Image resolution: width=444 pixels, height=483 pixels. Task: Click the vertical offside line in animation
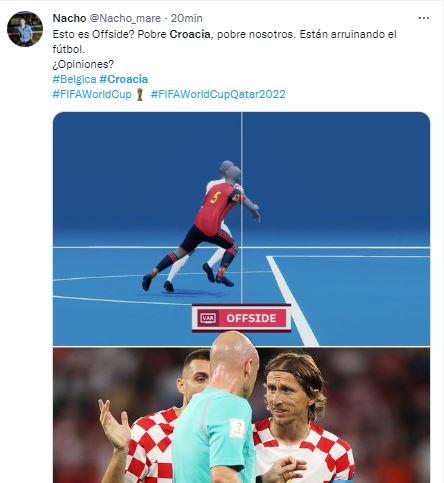click(242, 208)
